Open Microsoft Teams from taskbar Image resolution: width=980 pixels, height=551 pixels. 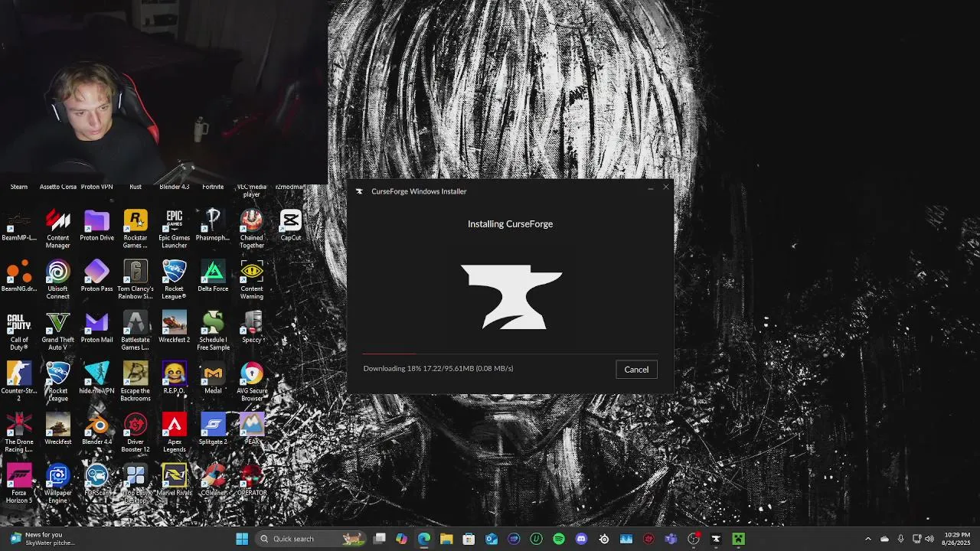tap(671, 539)
